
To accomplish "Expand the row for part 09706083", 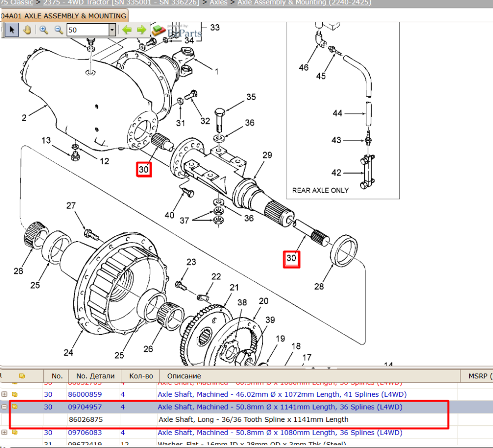I will [x=4, y=432].
